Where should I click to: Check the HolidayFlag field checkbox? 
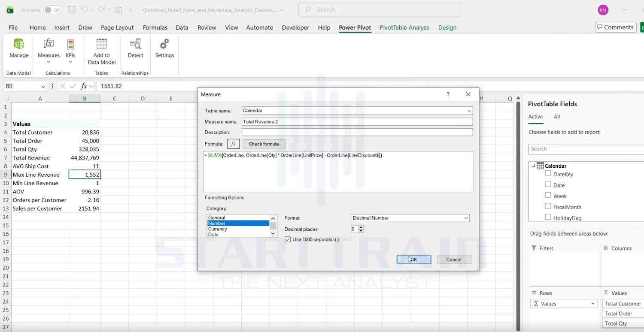point(548,217)
